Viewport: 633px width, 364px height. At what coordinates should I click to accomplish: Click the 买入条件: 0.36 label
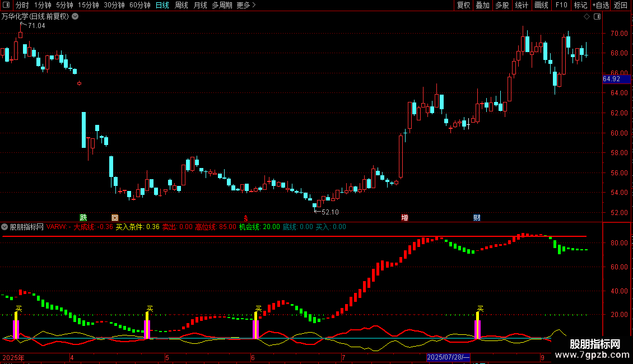tap(138, 227)
